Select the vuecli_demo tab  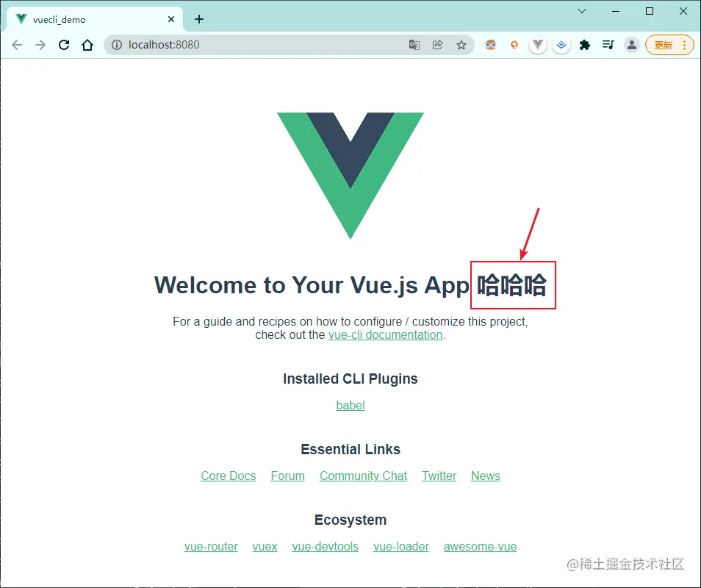[95, 19]
